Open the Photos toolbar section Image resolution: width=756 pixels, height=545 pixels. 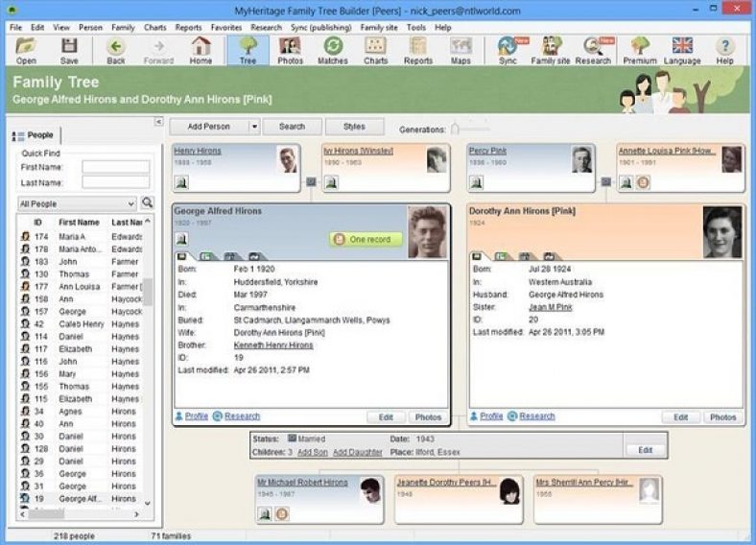(290, 51)
